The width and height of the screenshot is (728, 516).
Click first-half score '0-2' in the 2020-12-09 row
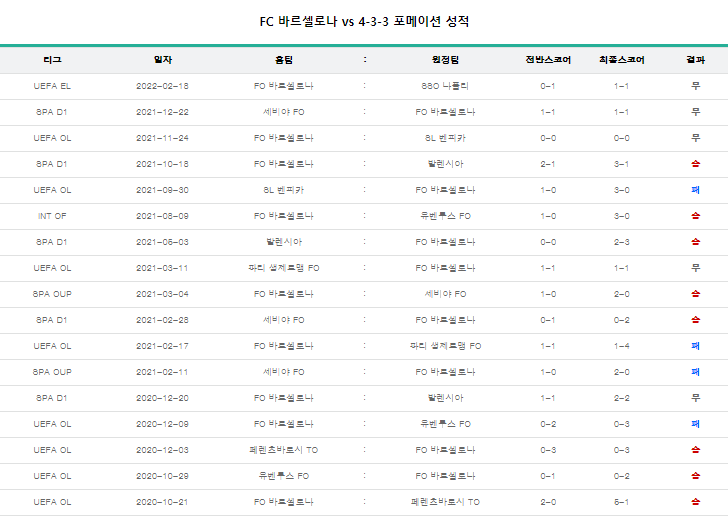(548, 424)
